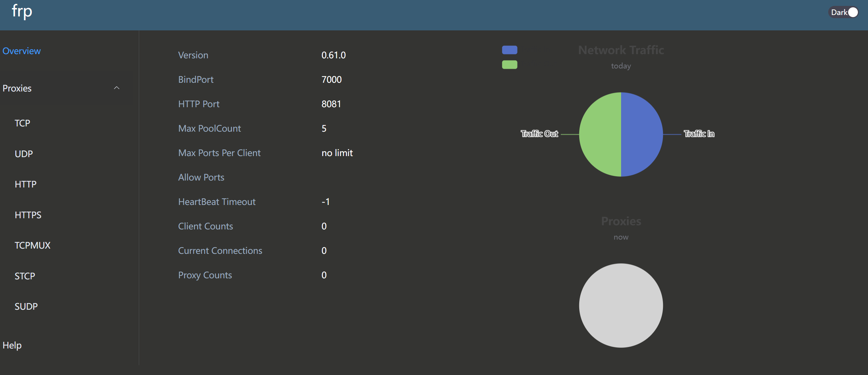Click the Proxies submenu header

click(17, 88)
